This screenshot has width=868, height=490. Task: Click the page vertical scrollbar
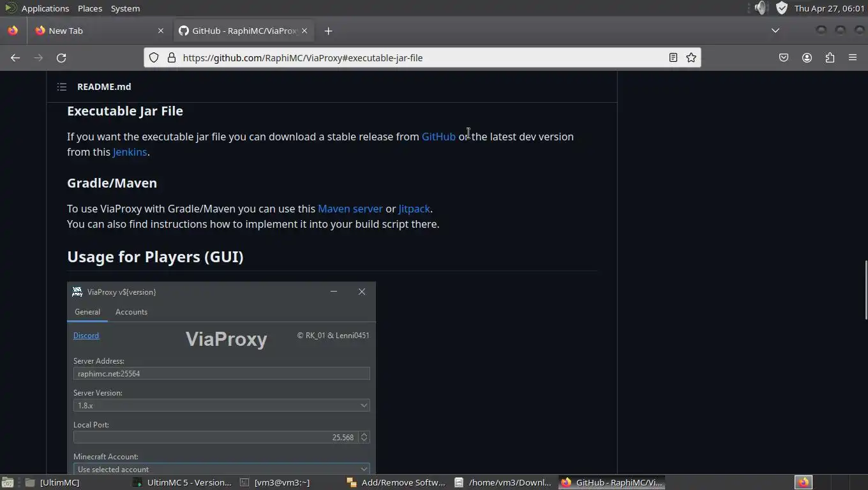(x=865, y=290)
